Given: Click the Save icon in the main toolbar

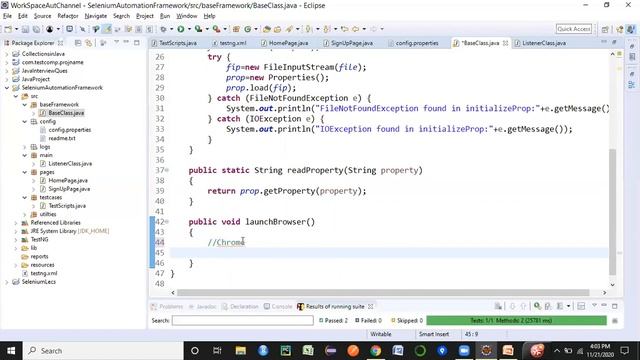Looking at the screenshot, I should 25,29.
